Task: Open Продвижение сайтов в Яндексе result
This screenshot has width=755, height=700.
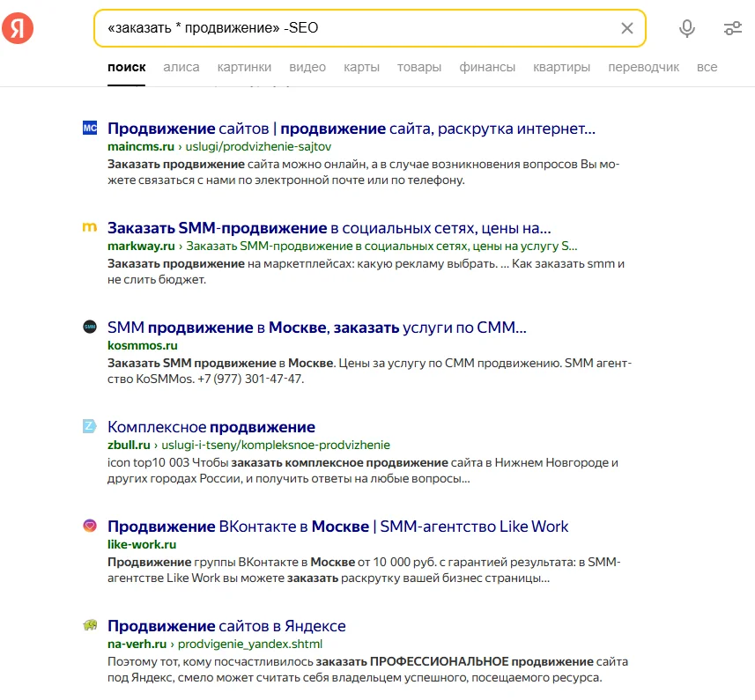Action: point(226,626)
